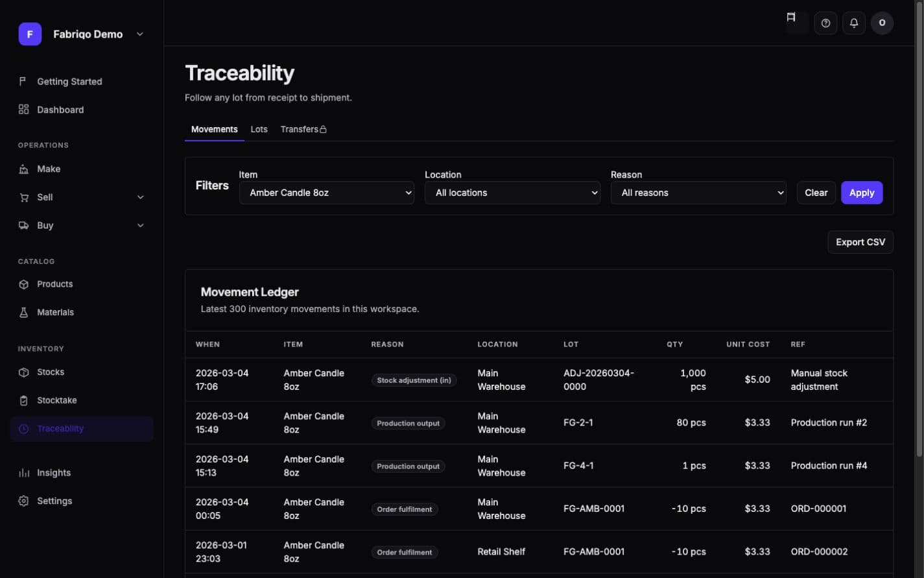
Task: Click Order fulfilment badge for ORD-000002
Action: (404, 552)
